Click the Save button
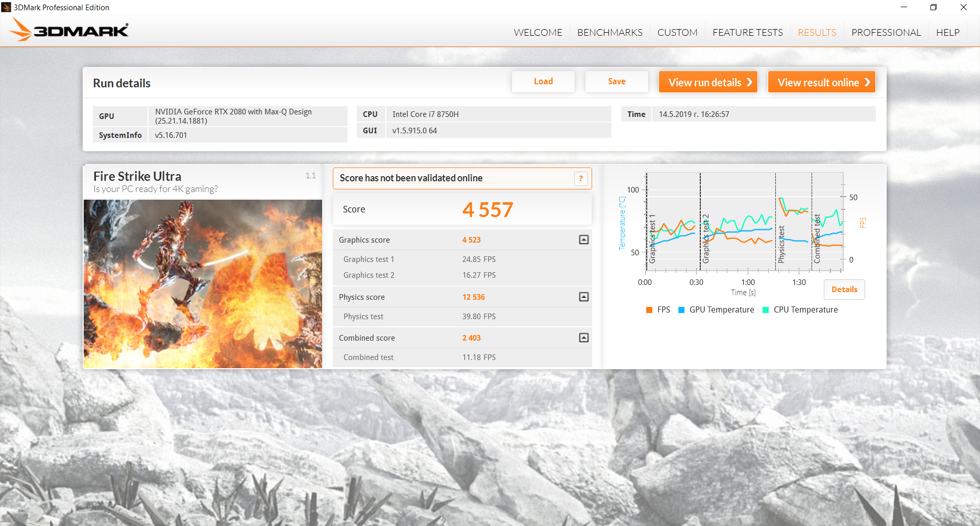This screenshot has width=980, height=526. (617, 82)
